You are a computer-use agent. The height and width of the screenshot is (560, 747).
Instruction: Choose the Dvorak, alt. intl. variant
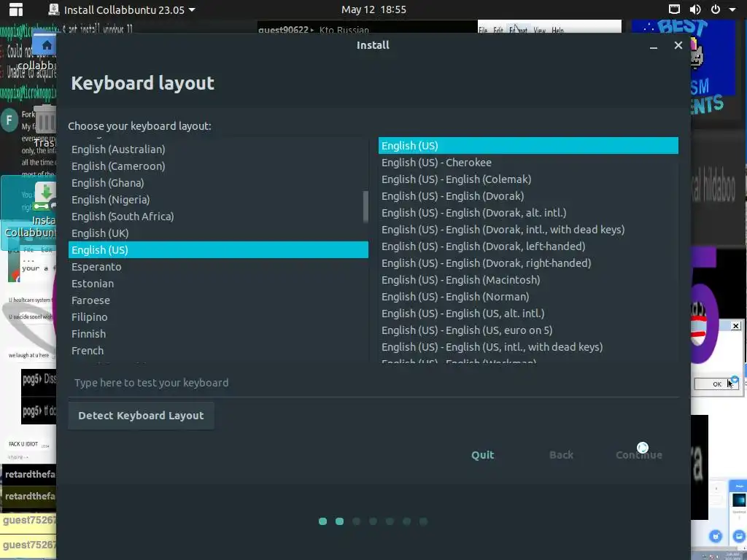coord(528,212)
